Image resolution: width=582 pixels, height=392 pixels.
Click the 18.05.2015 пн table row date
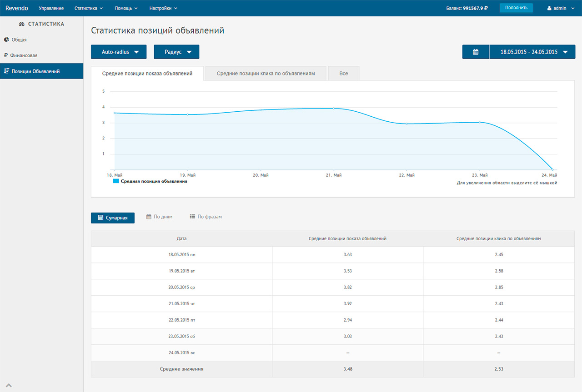coord(181,254)
